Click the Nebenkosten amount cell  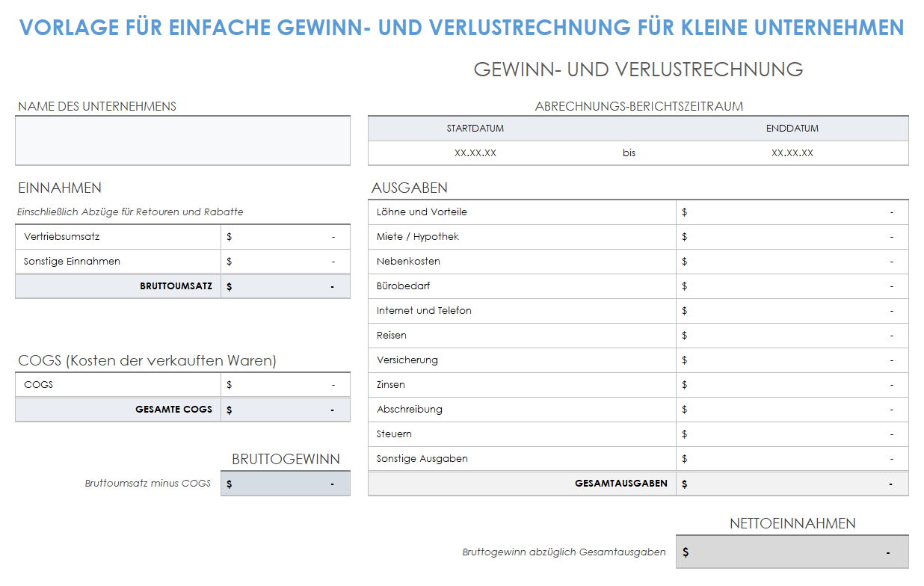point(792,261)
